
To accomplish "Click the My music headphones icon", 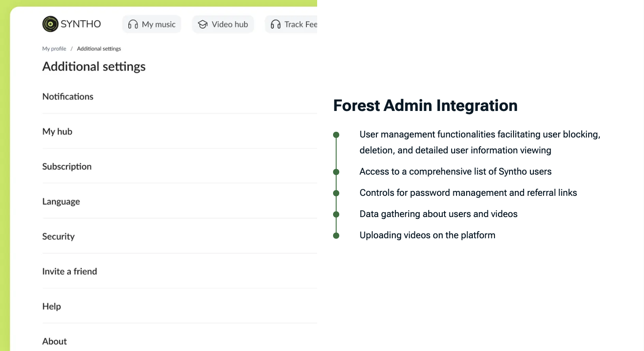I will (x=133, y=24).
